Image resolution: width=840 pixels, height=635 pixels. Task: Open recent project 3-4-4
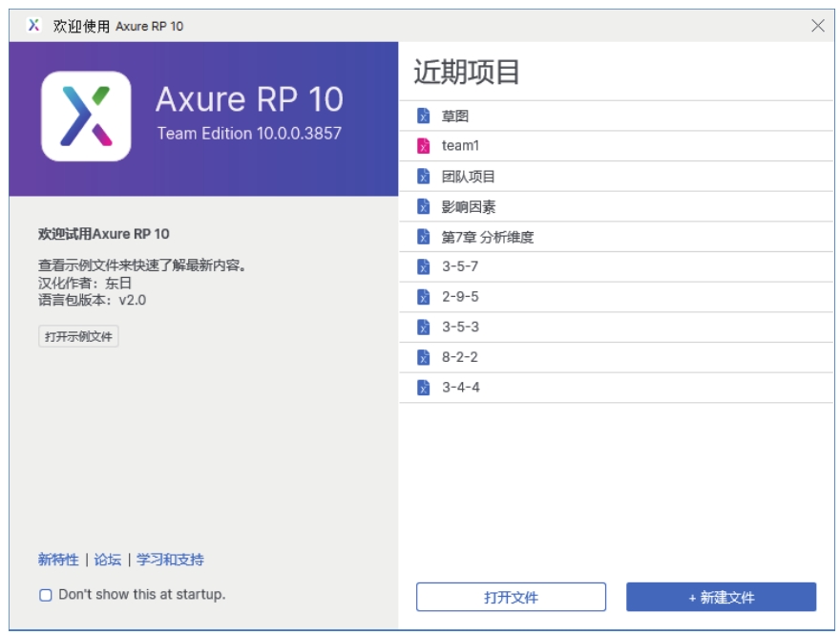click(460, 388)
